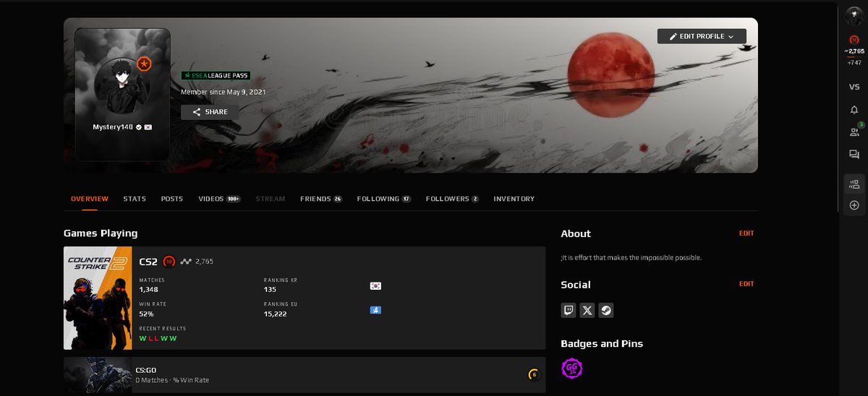Image resolution: width=868 pixels, height=396 pixels.
Task: Switch to the Followers tab
Action: pos(452,199)
